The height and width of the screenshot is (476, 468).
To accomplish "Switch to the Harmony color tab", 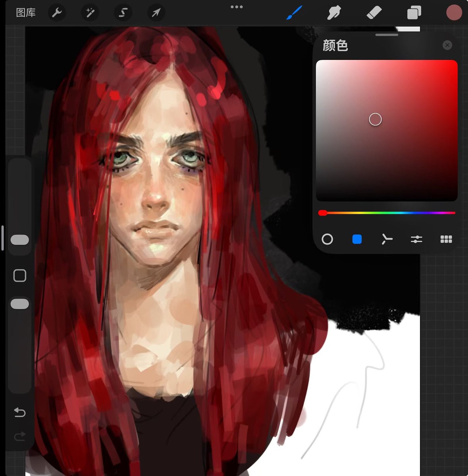I will 387,239.
